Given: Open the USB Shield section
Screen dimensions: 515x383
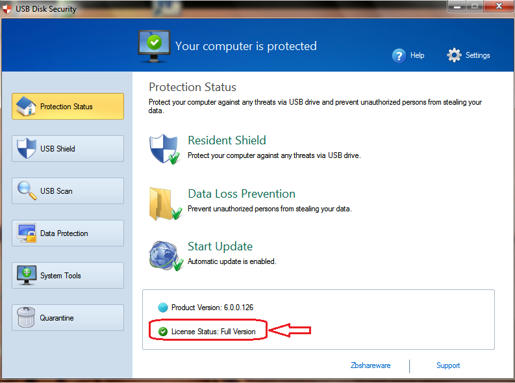Looking at the screenshot, I should [x=68, y=149].
